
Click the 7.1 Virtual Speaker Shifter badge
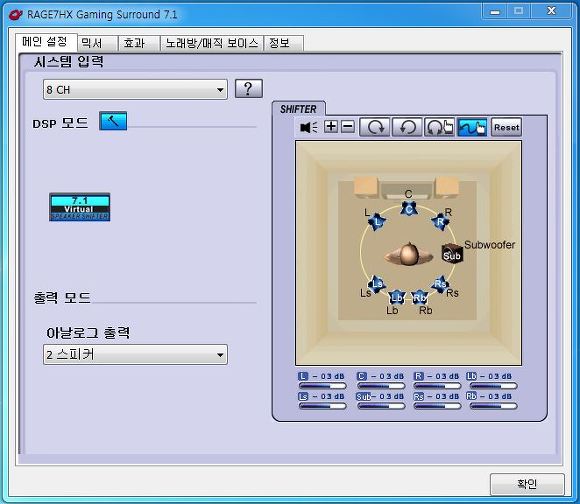80,207
